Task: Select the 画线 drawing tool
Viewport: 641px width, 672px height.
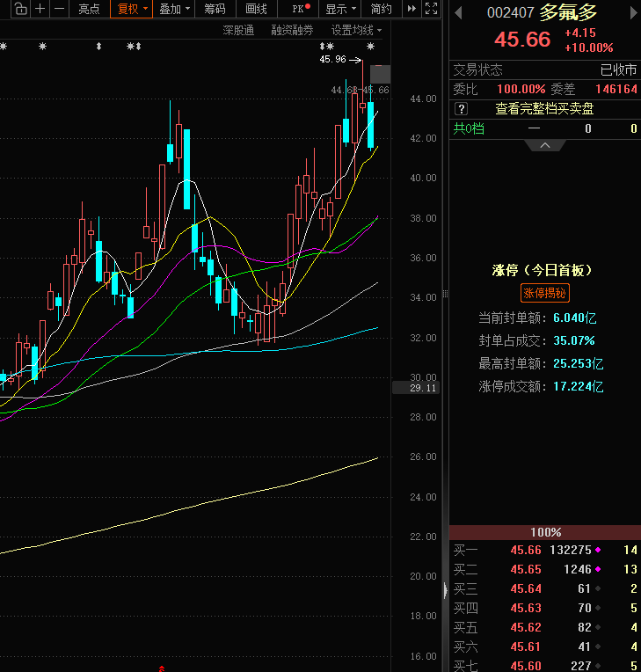Action: (x=256, y=9)
